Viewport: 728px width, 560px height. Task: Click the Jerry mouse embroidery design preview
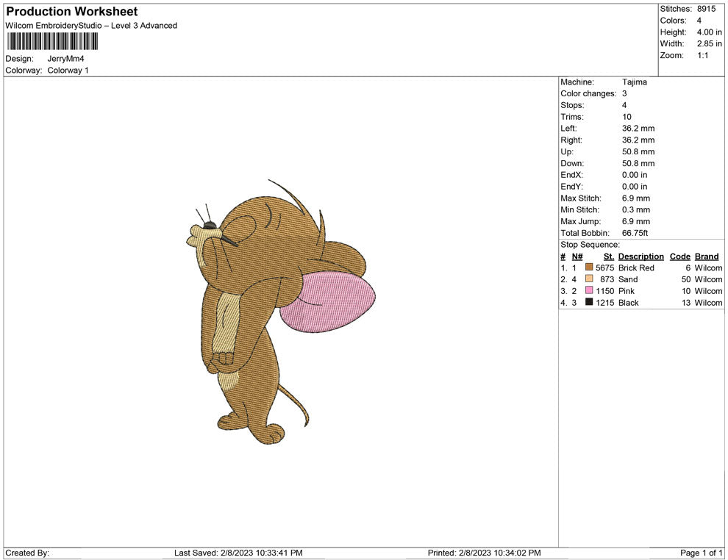tap(280, 312)
